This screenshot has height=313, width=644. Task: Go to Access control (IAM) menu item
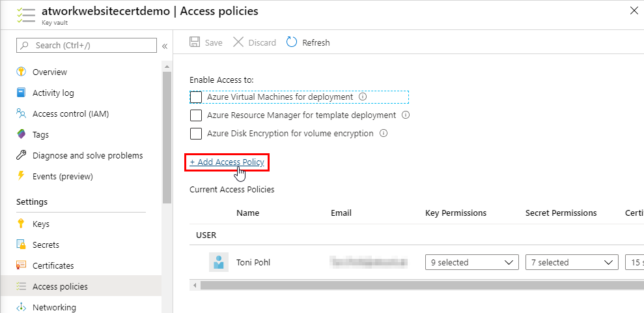70,113
